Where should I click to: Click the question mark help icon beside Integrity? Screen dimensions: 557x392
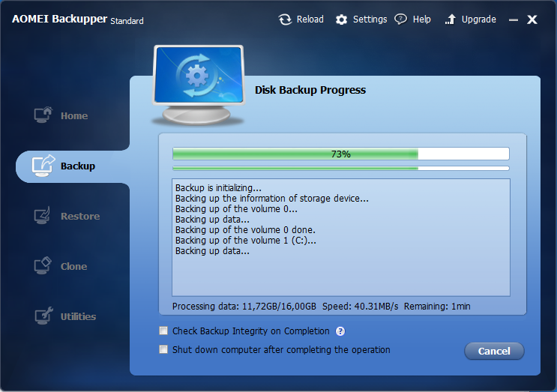pyautogui.click(x=340, y=331)
